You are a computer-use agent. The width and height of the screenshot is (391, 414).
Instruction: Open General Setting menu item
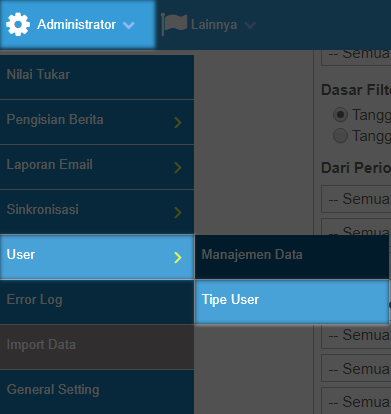pos(97,392)
